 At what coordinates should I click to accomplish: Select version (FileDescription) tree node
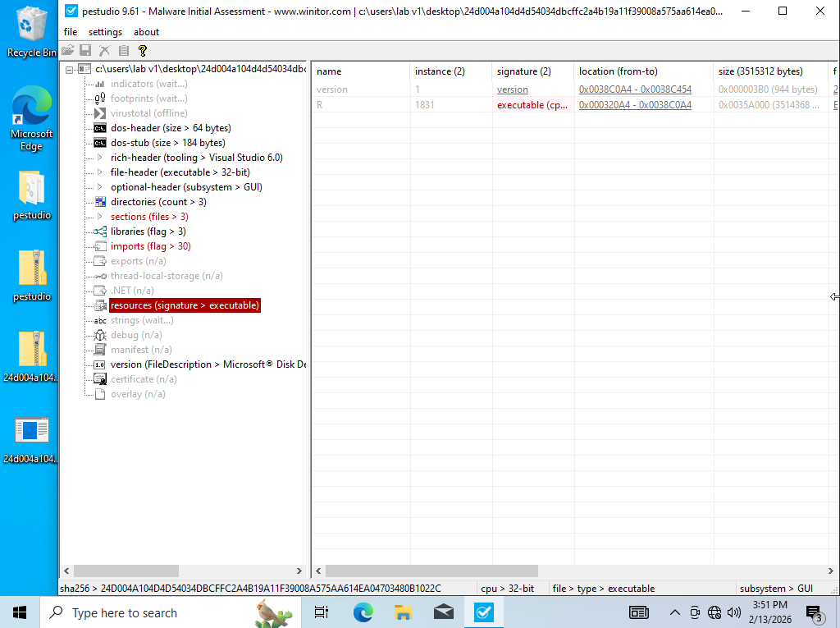[208, 364]
